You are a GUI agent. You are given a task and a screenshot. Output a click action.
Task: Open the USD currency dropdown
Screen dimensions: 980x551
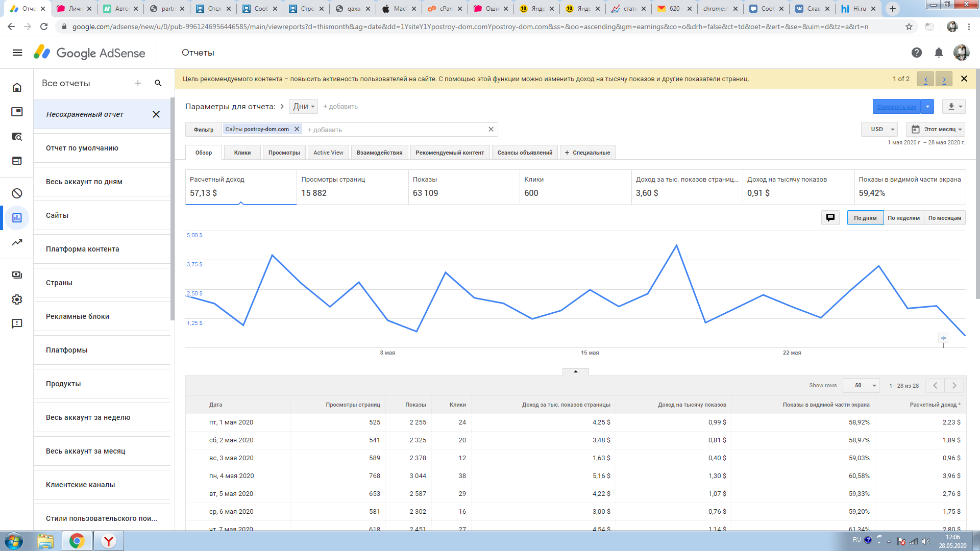pyautogui.click(x=879, y=129)
